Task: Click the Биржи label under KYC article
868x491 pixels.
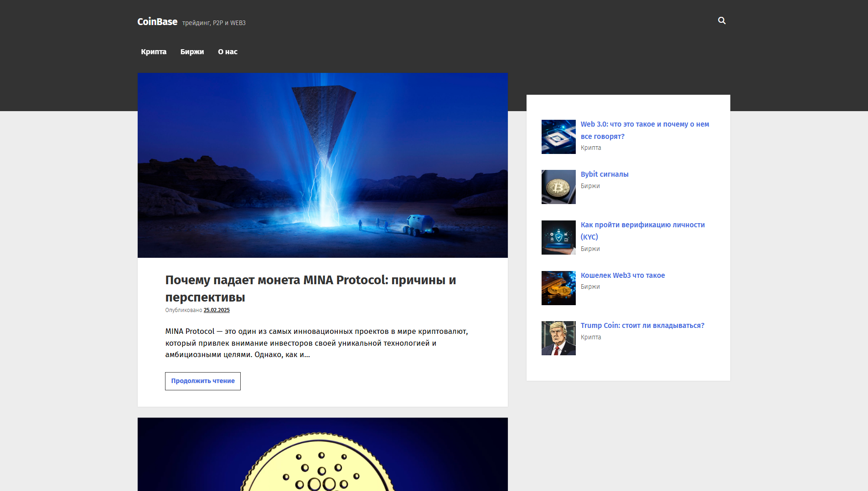Action: pos(590,249)
